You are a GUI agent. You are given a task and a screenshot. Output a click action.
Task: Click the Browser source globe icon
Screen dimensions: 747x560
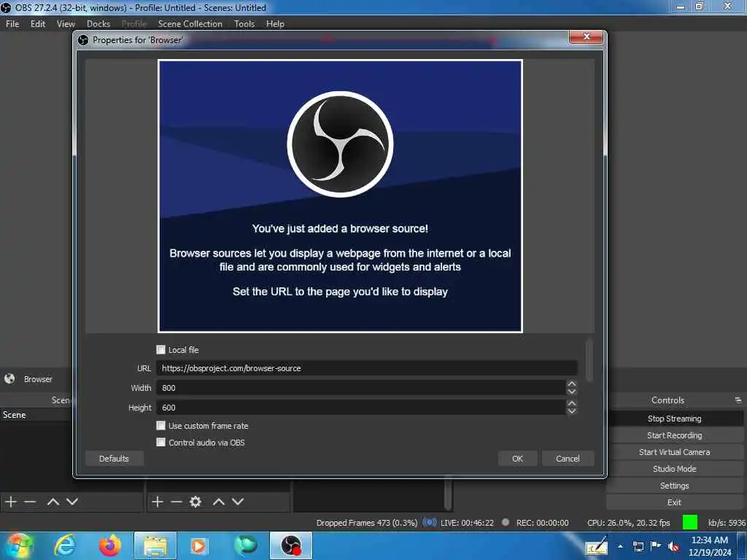[9, 378]
